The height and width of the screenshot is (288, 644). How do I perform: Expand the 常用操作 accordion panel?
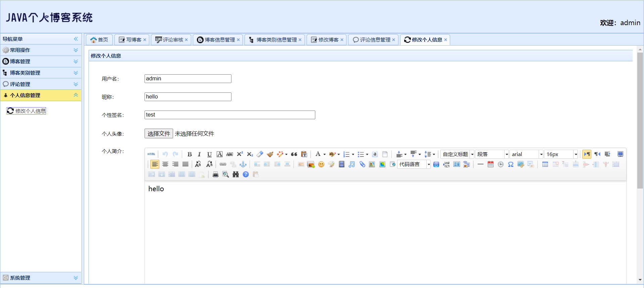pos(41,50)
